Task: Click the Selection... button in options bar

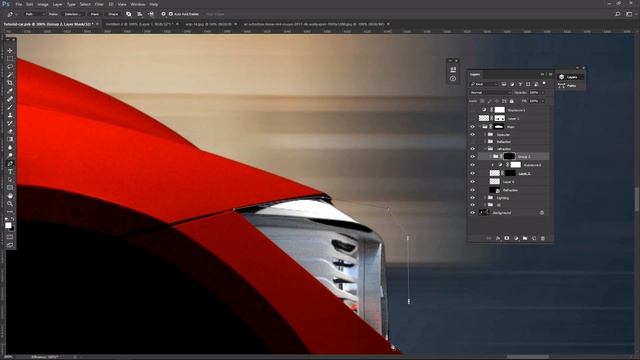Action: (x=72, y=14)
